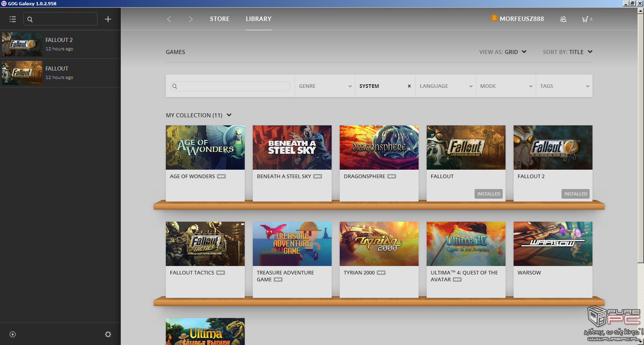Open the Tyrian 2000 cover
Image resolution: width=644 pixels, height=345 pixels.
[379, 244]
